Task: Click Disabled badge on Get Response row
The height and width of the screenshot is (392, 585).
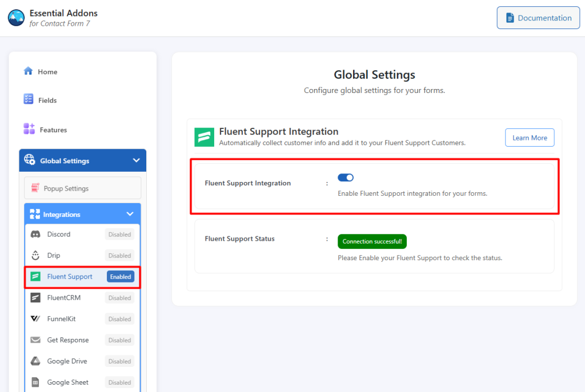Action: [119, 340]
